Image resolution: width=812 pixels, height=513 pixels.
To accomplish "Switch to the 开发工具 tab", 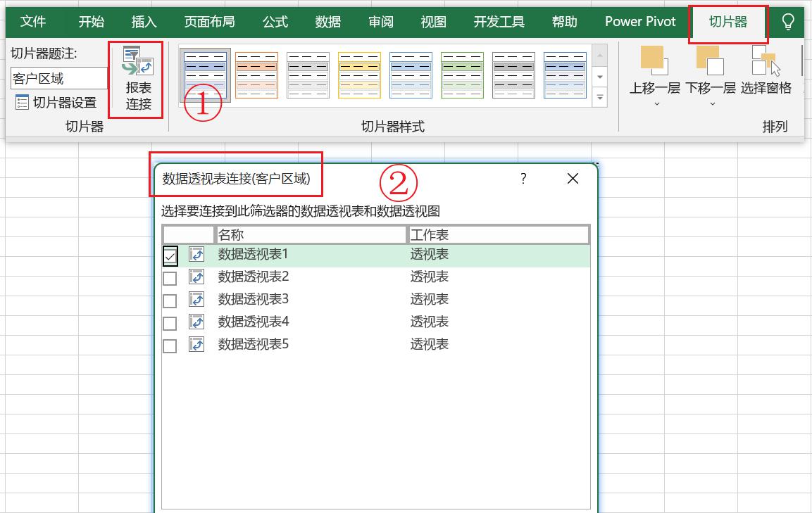I will [499, 22].
